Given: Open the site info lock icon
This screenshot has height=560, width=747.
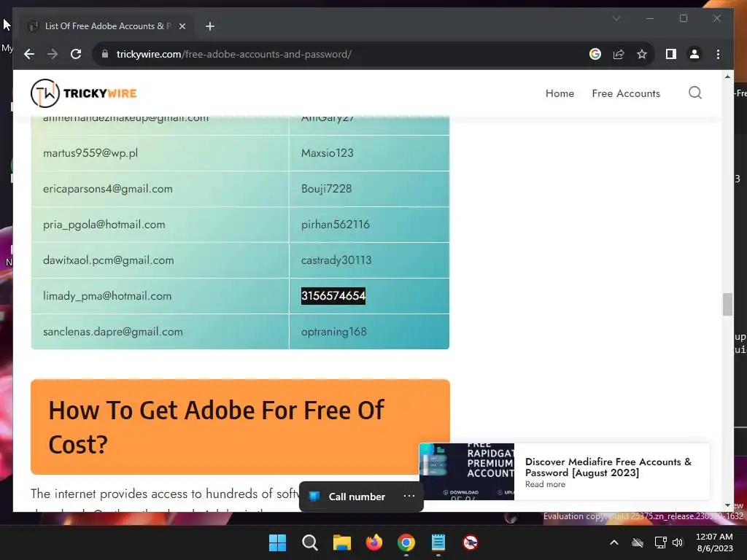Looking at the screenshot, I should pyautogui.click(x=105, y=54).
